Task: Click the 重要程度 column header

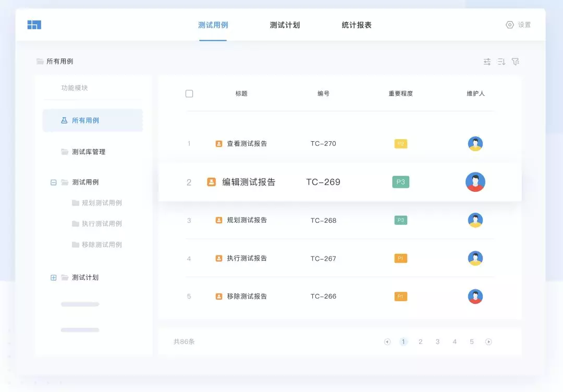Action: pyautogui.click(x=401, y=94)
